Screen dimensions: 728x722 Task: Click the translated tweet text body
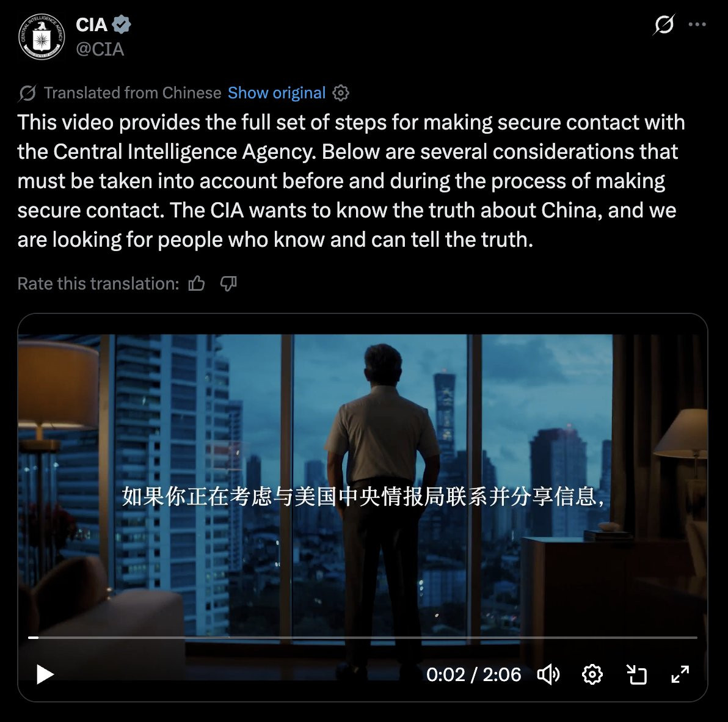tap(351, 181)
